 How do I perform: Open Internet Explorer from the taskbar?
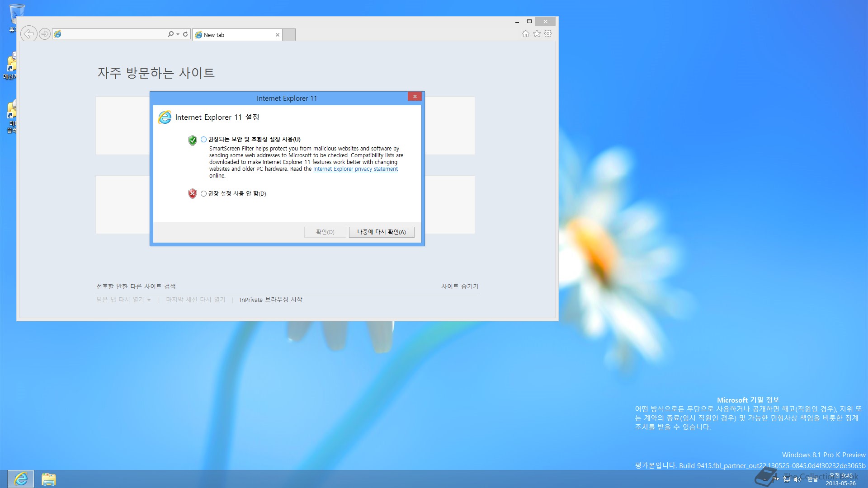coord(21,479)
